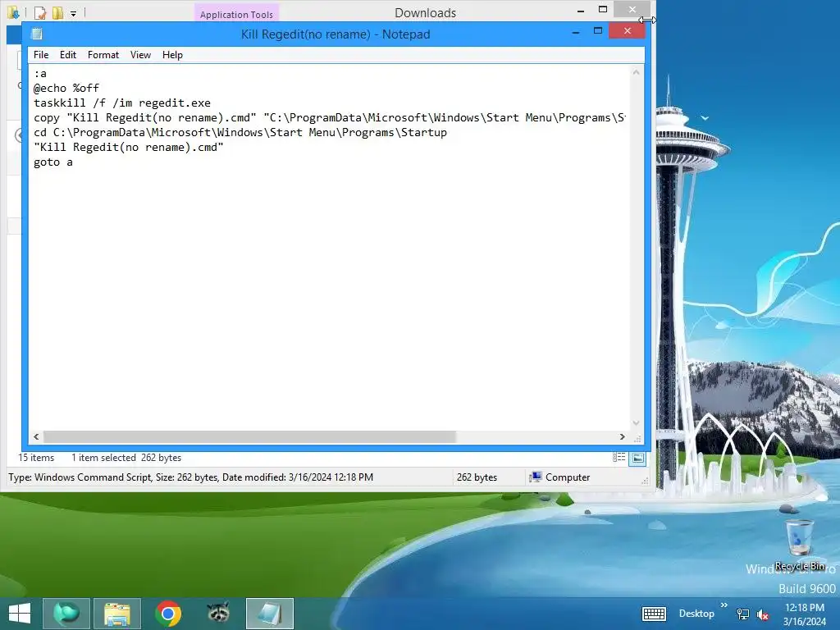Select the Recycle Bin desktop icon

[x=799, y=545]
